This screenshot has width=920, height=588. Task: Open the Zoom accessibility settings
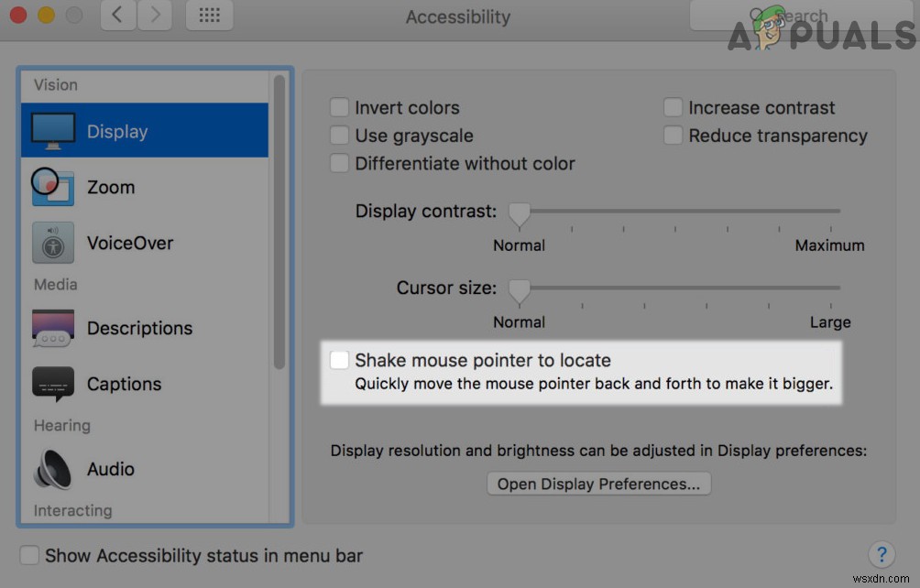click(110, 187)
